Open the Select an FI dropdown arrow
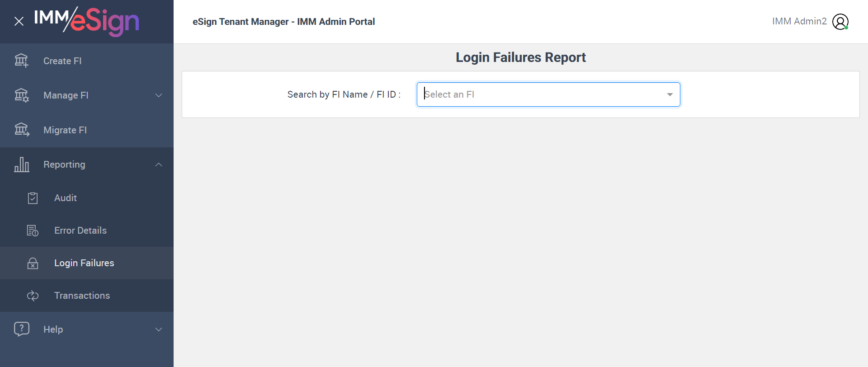Viewport: 868px width, 367px height. (x=670, y=94)
